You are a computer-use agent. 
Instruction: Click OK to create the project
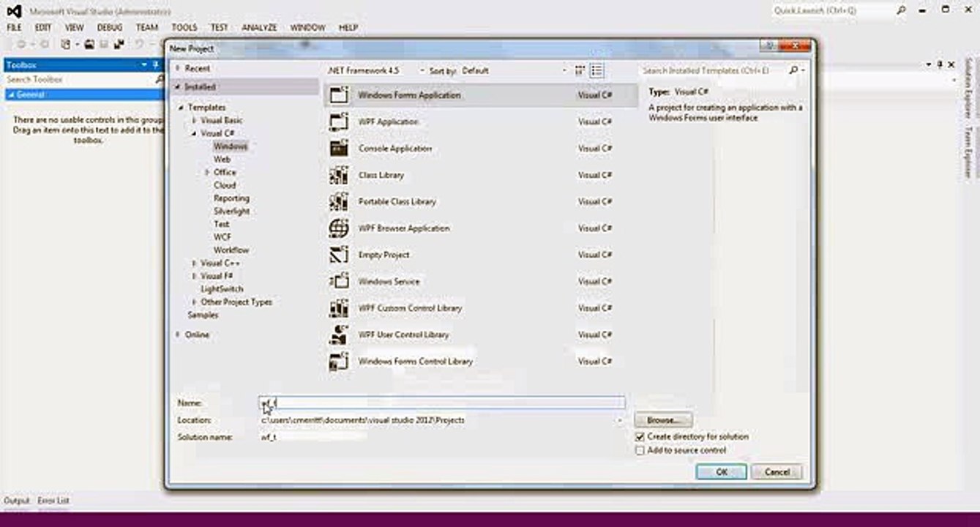[721, 472]
